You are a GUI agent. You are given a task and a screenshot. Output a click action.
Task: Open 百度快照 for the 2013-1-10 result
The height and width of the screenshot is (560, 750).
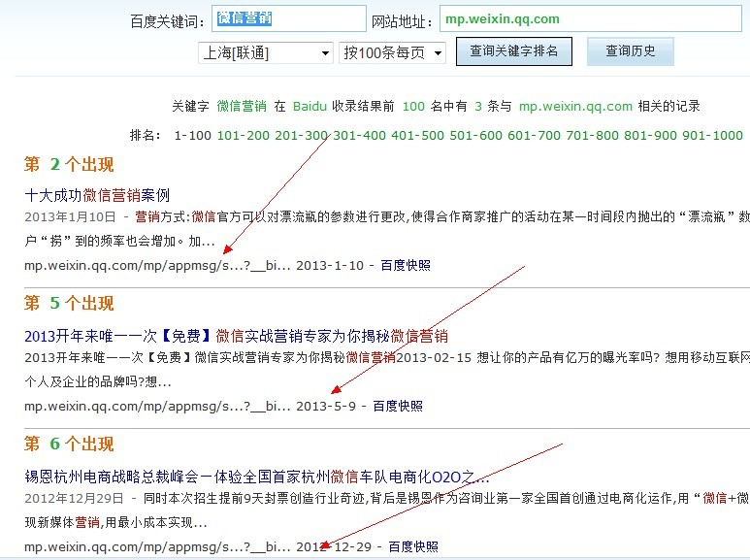pos(406,265)
